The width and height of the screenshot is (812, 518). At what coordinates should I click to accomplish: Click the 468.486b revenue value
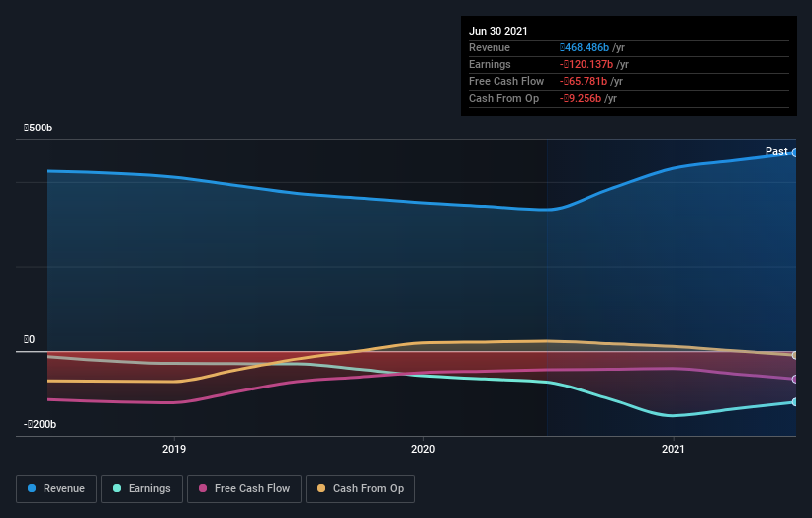(585, 47)
